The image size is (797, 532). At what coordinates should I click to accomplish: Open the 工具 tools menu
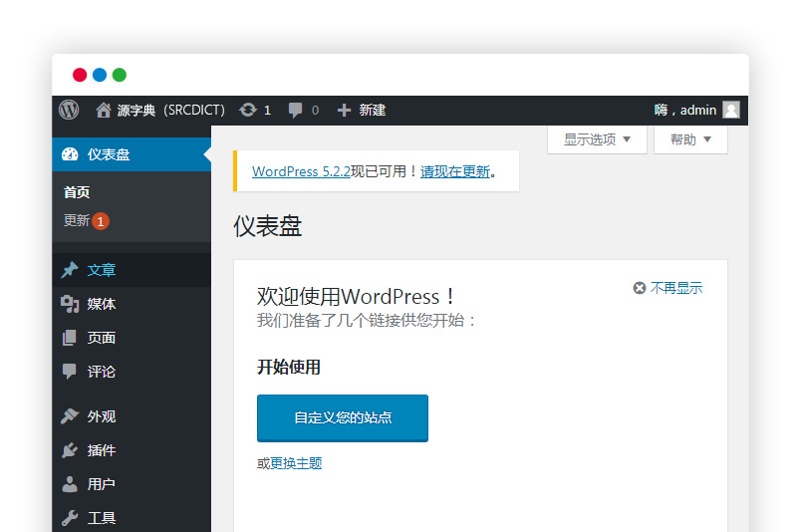click(x=132, y=518)
